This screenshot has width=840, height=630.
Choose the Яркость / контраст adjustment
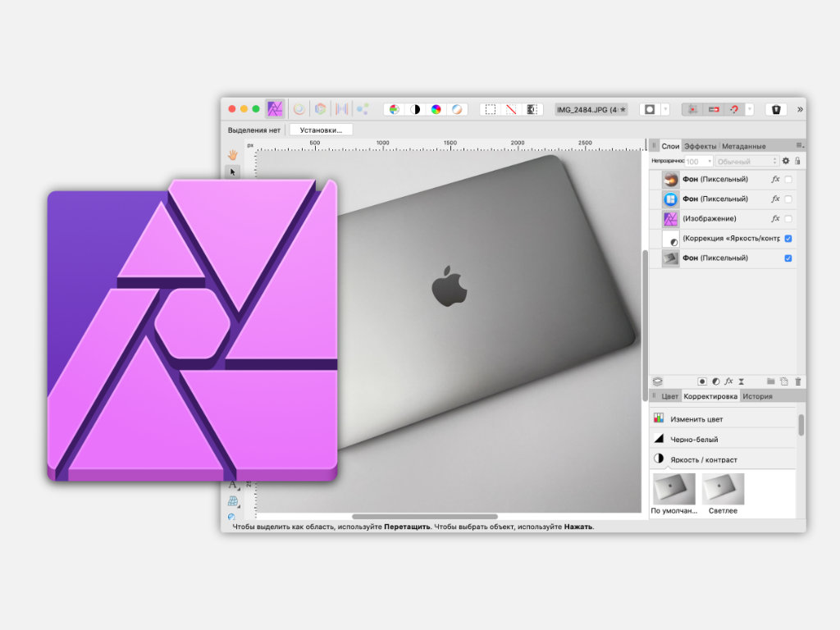pyautogui.click(x=724, y=459)
